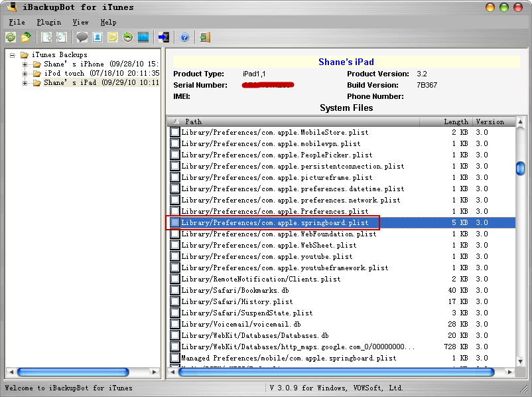Expand the Shane's iPad backup node
The width and height of the screenshot is (532, 397).
[x=25, y=83]
